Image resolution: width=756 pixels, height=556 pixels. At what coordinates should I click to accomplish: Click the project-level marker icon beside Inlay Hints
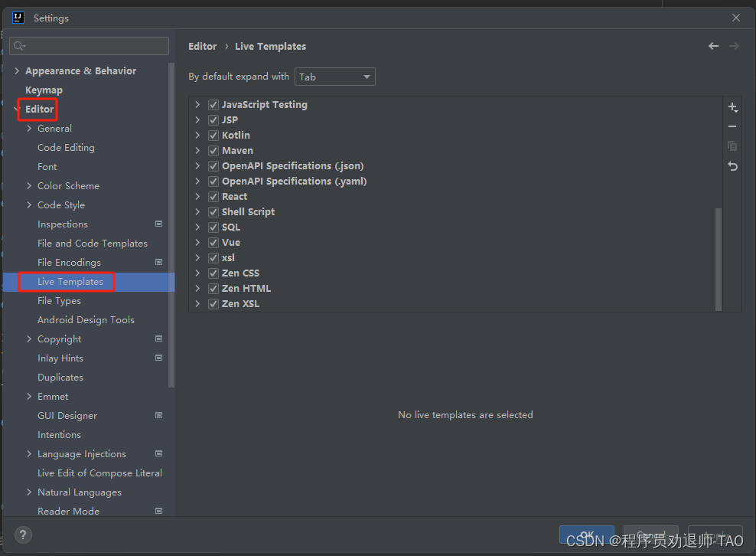pos(158,358)
